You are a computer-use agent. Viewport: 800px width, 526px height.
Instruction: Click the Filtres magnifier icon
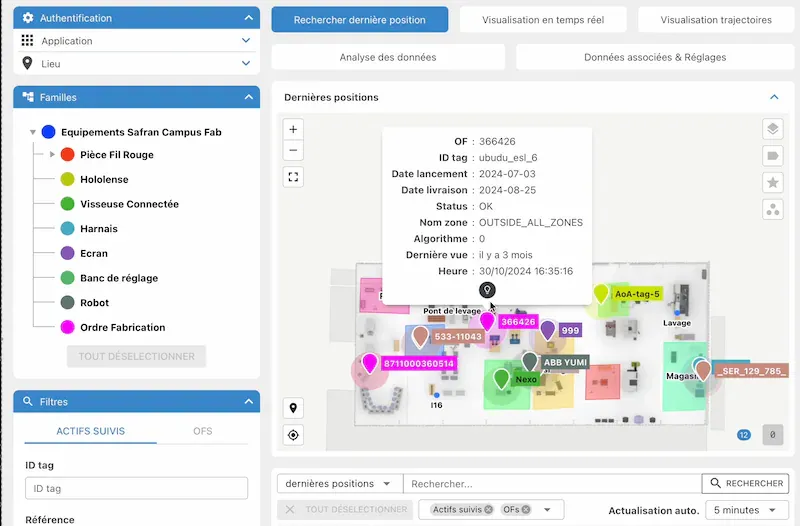pyautogui.click(x=28, y=402)
